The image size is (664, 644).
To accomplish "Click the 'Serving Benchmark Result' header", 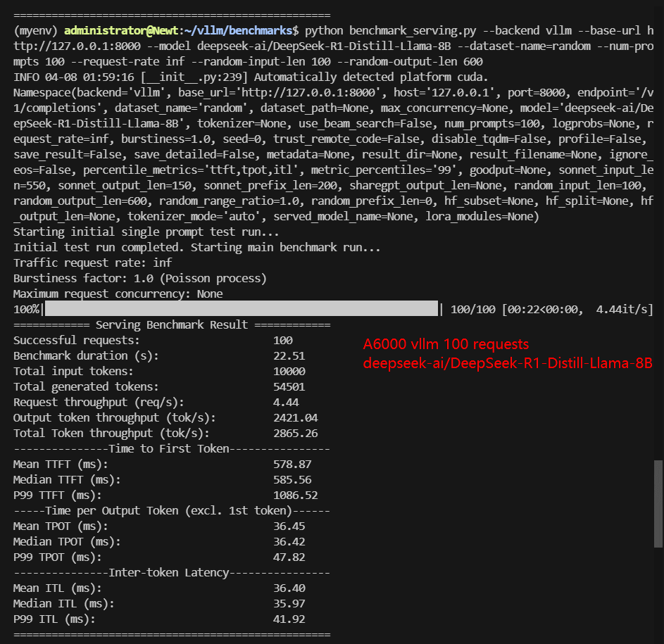I will [x=172, y=324].
